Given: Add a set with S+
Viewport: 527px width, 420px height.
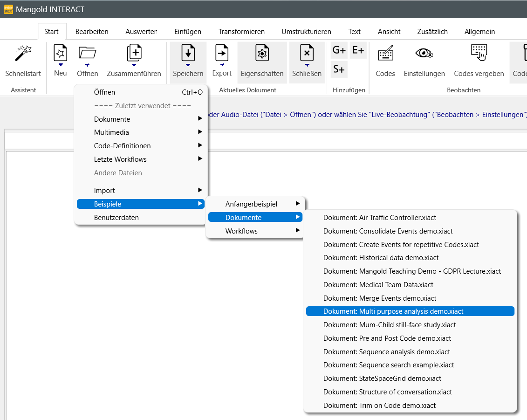Looking at the screenshot, I should tap(339, 69).
